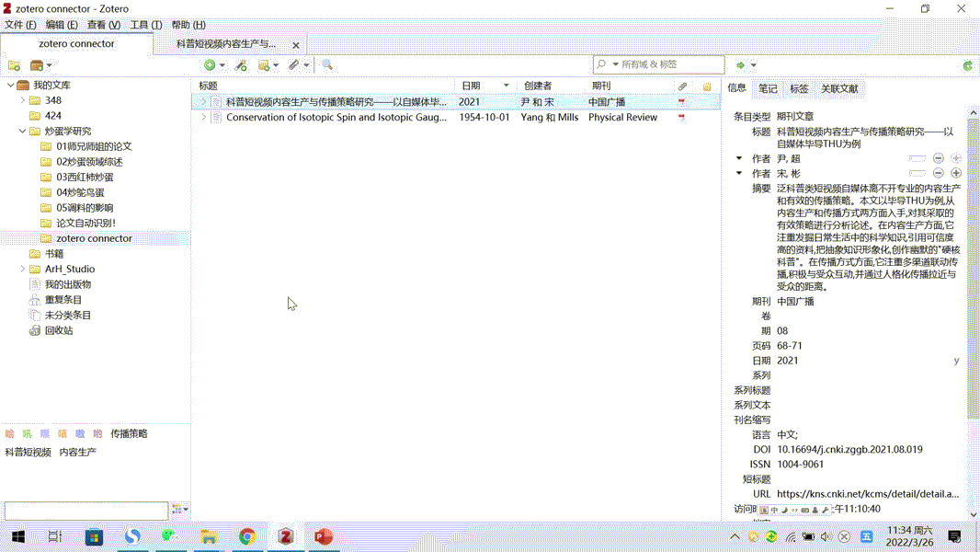Screen dimensions: 980x552
Task: Click the Windows Start button
Action: tap(18, 536)
